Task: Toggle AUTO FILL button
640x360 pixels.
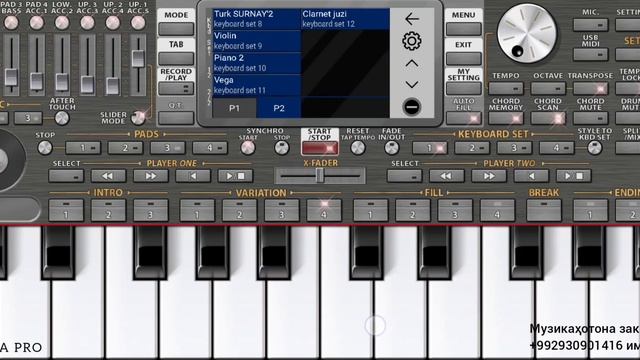Action: [463, 118]
